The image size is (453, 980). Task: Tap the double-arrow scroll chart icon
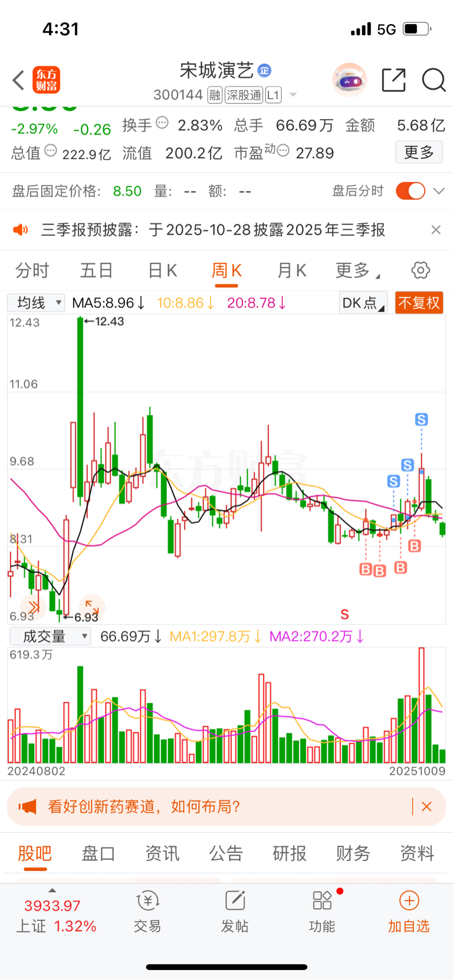click(33, 606)
